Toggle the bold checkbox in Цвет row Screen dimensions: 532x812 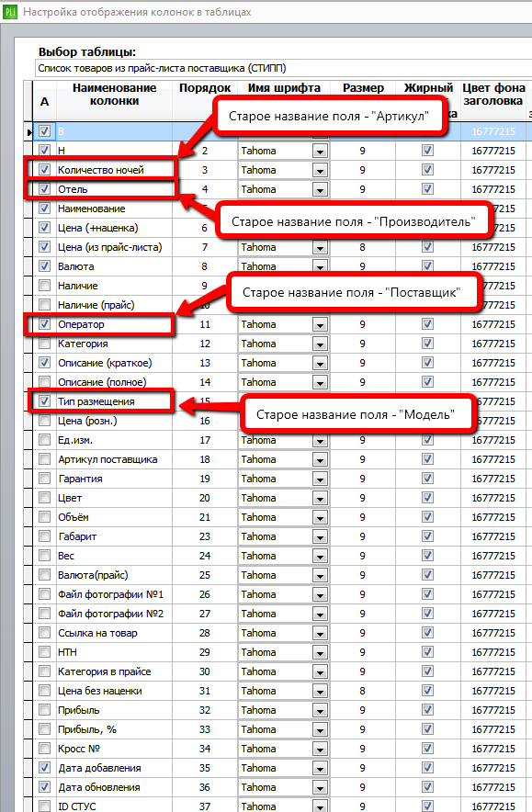coord(427,498)
